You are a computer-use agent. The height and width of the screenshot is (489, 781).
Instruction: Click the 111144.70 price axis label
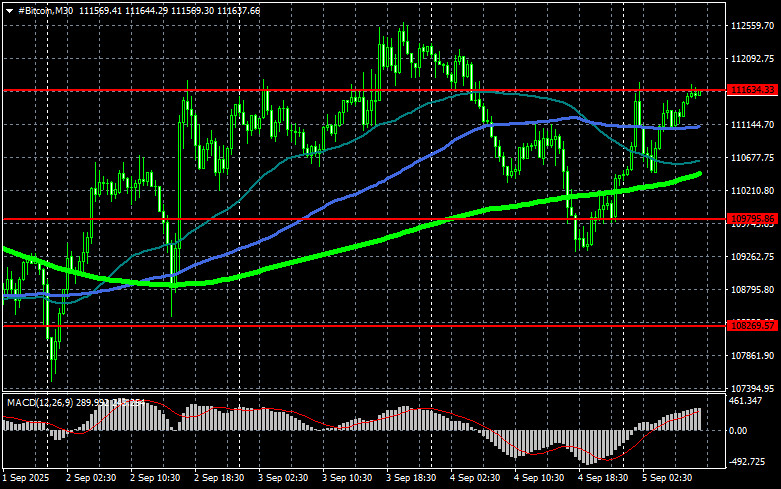point(754,125)
